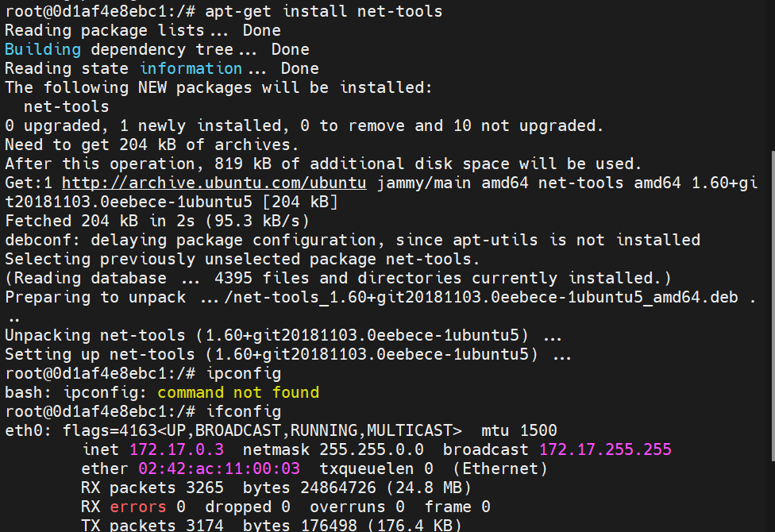Screen dimensions: 775x532
Task: Click the 'RX packets 3265' text
Action: [x=152, y=488]
